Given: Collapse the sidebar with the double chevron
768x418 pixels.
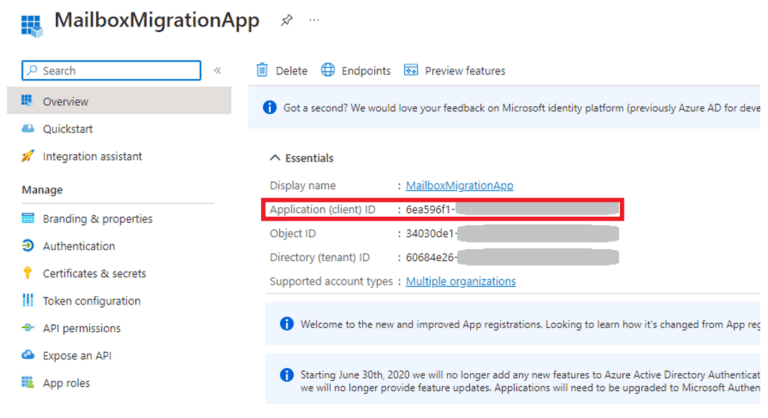Looking at the screenshot, I should (x=217, y=71).
